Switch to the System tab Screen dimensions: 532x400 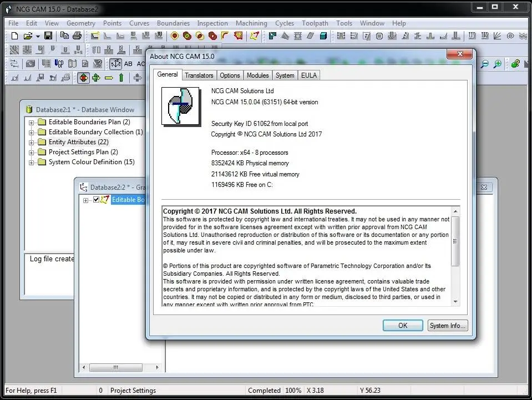pyautogui.click(x=285, y=75)
